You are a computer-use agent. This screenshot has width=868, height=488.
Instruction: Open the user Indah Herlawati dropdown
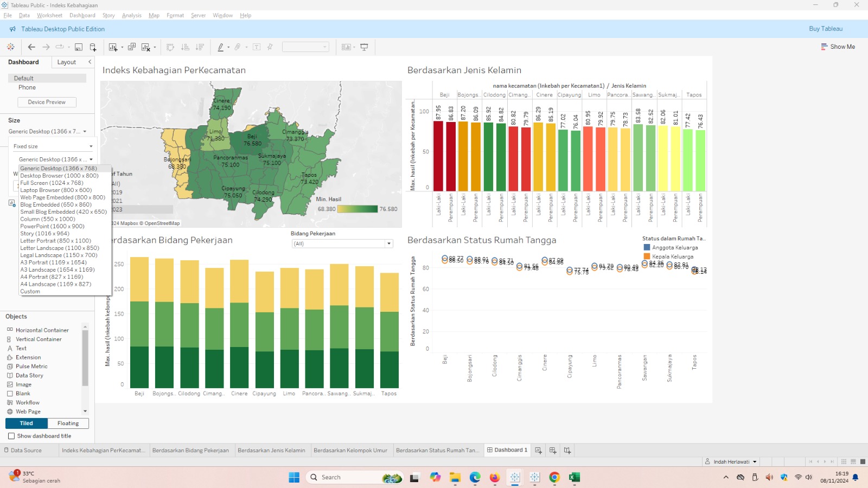tap(731, 461)
